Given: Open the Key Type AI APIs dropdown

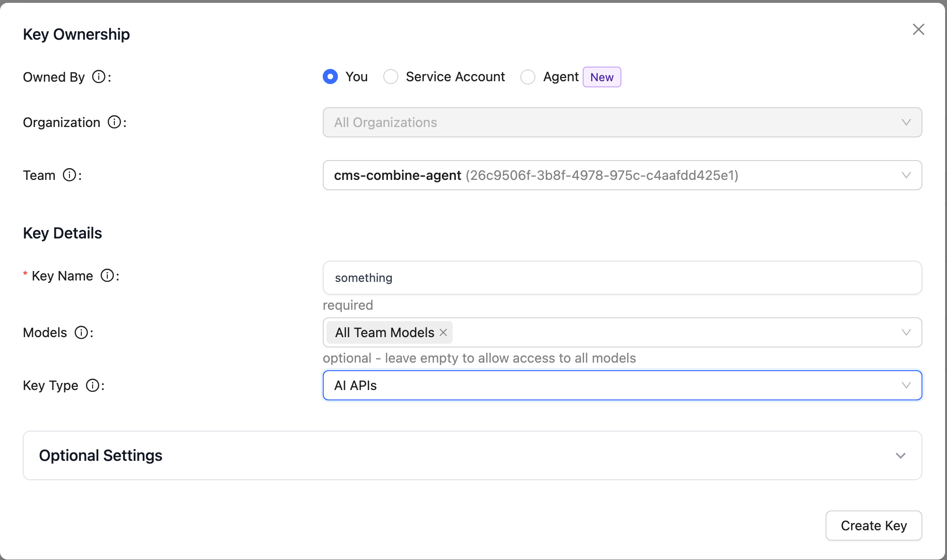Looking at the screenshot, I should coord(622,385).
